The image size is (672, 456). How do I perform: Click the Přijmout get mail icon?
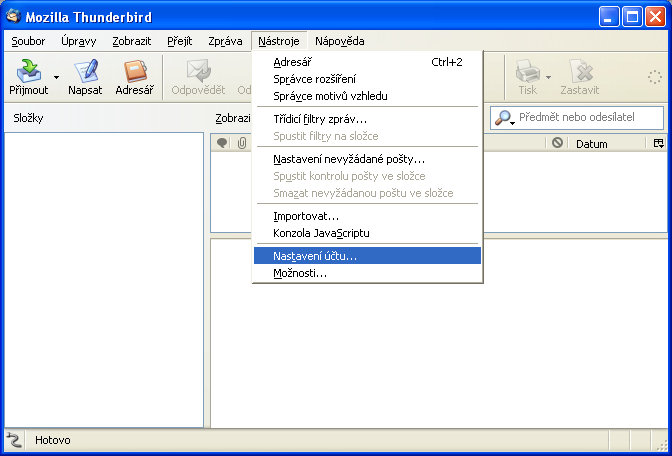point(29,71)
